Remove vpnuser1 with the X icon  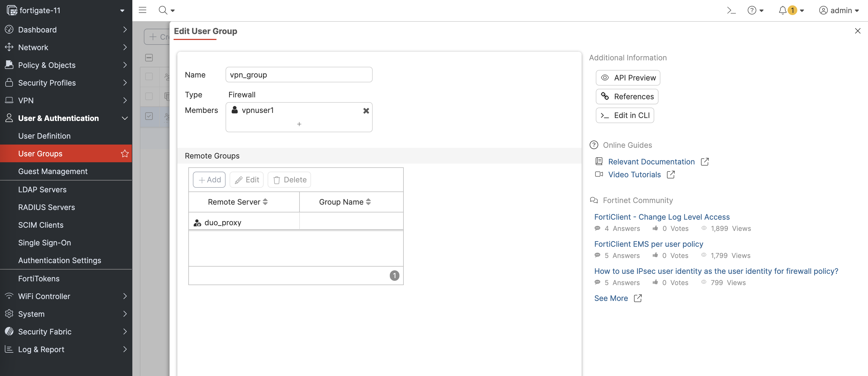coord(366,110)
